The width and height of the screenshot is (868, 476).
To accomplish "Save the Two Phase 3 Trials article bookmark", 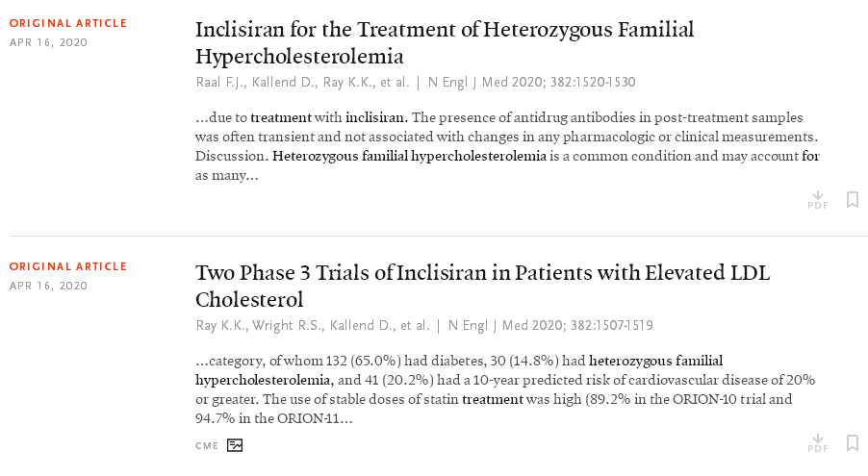I will [x=853, y=442].
